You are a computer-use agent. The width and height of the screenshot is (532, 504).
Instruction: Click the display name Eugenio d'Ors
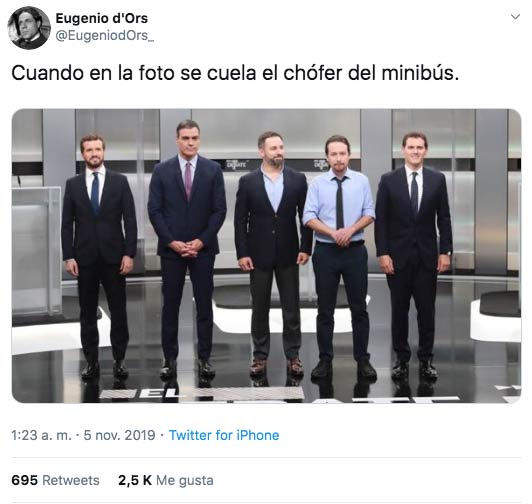101,18
